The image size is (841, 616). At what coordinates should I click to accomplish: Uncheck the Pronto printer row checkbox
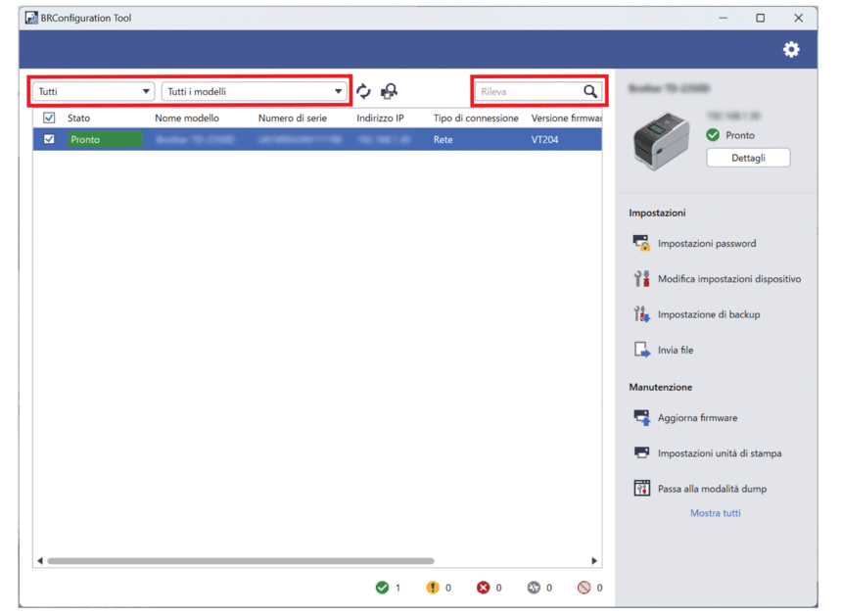tap(49, 139)
